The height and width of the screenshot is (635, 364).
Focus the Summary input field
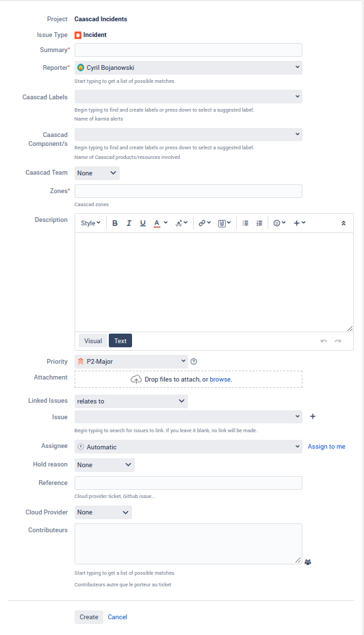tap(188, 50)
